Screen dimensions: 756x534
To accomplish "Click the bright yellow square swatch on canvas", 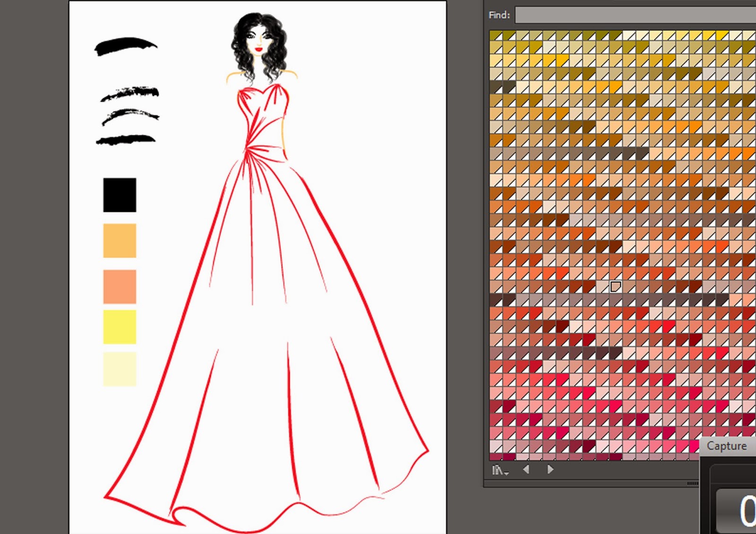I will coord(120,326).
